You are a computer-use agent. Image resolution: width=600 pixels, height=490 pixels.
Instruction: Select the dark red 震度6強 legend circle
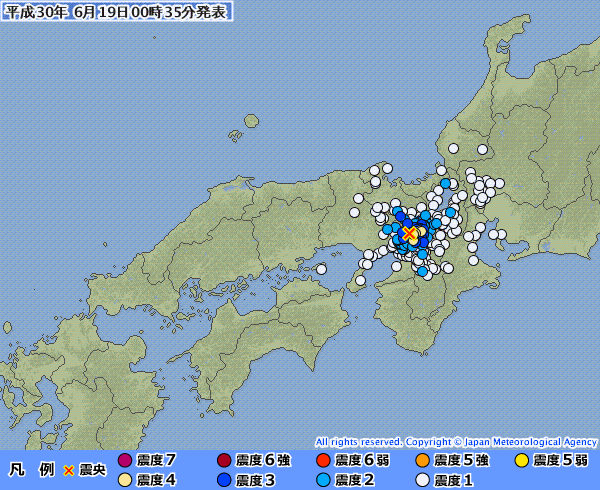[224, 460]
